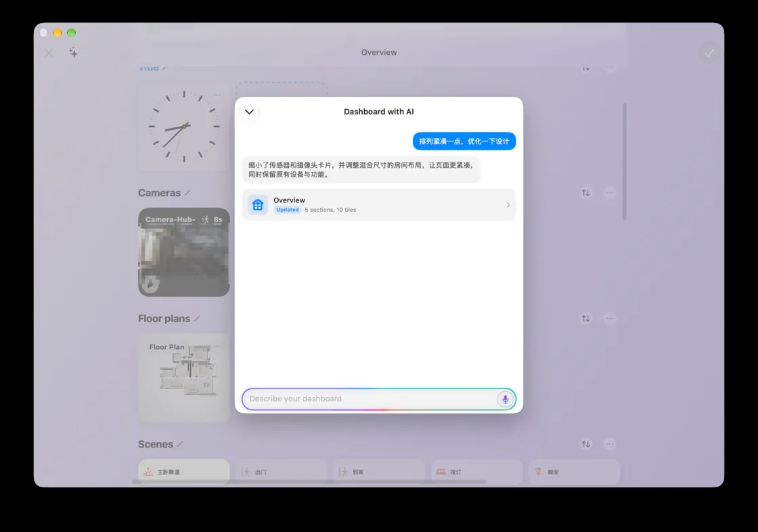
Task: Click the Dashboard with AI heading
Action: [379, 112]
